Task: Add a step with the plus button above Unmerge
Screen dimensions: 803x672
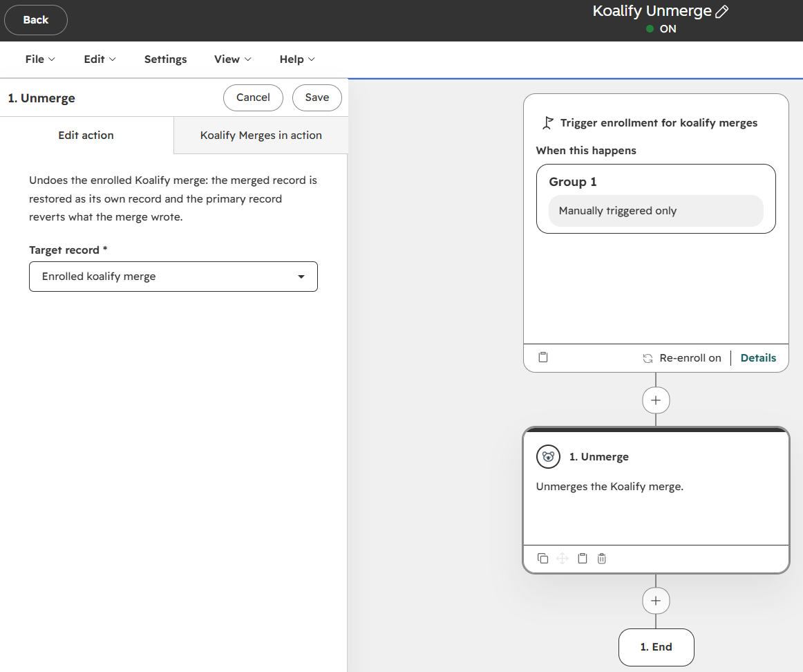Action: 656,400
